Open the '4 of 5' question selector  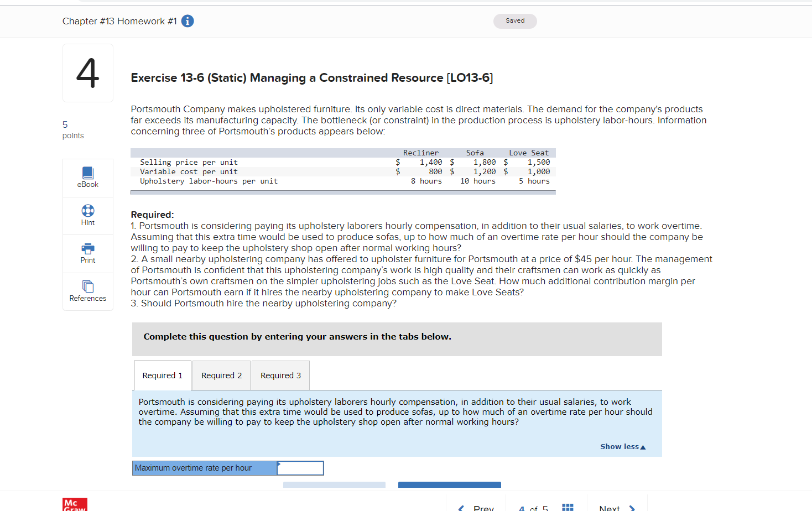533,508
